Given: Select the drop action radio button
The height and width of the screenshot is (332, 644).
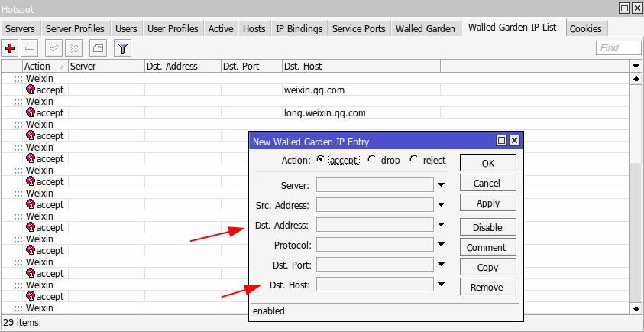Looking at the screenshot, I should click(x=372, y=160).
